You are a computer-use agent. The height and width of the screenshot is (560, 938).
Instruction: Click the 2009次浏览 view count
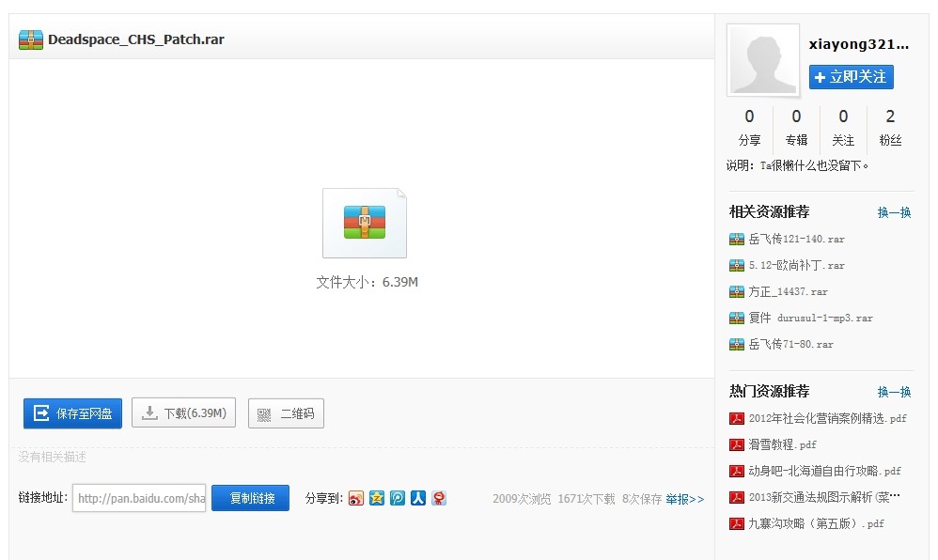(x=522, y=499)
